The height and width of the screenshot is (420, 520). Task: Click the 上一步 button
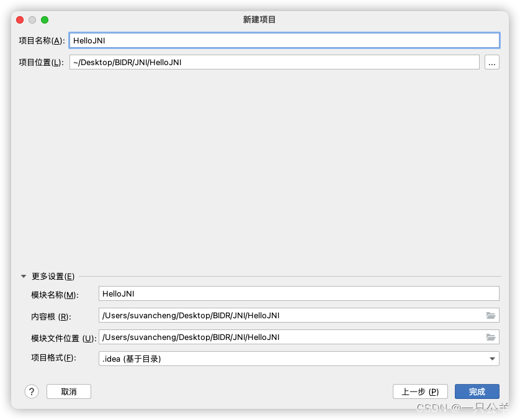[420, 391]
